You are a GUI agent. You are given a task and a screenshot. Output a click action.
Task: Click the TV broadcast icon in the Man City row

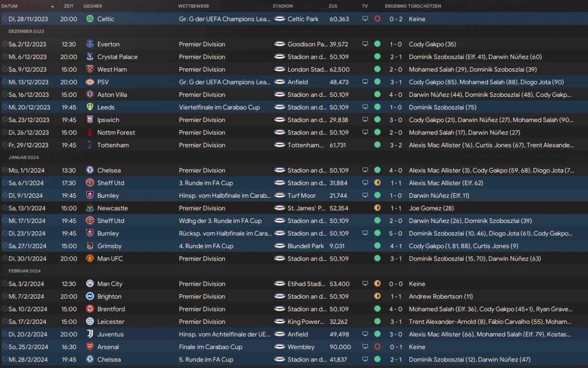365,284
